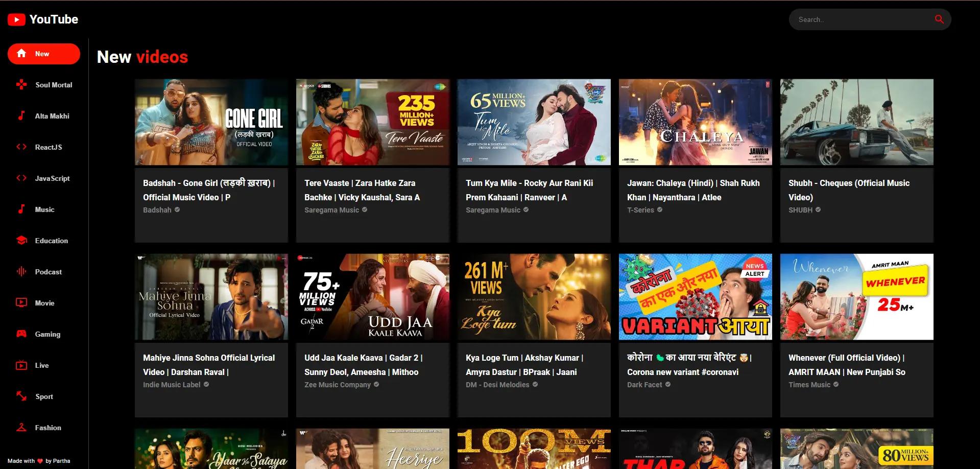
Task: Click the Fashion hanger icon
Action: 21,427
